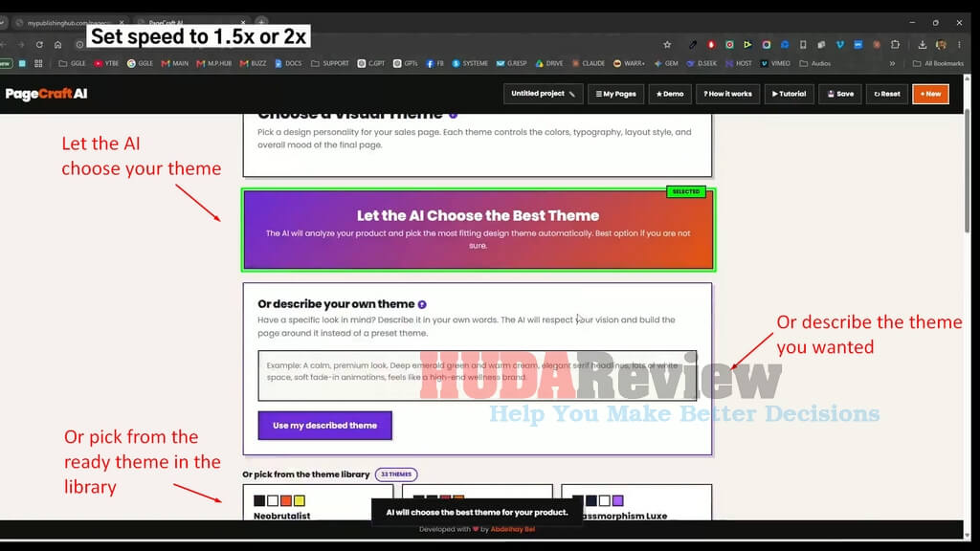Open the Chrome three-dot menu
The height and width of the screenshot is (551, 980).
(959, 45)
